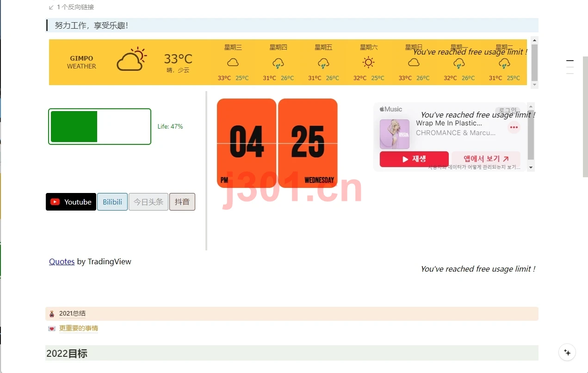The image size is (588, 373).
Task: Click the 星期六 day label
Action: tap(369, 47)
